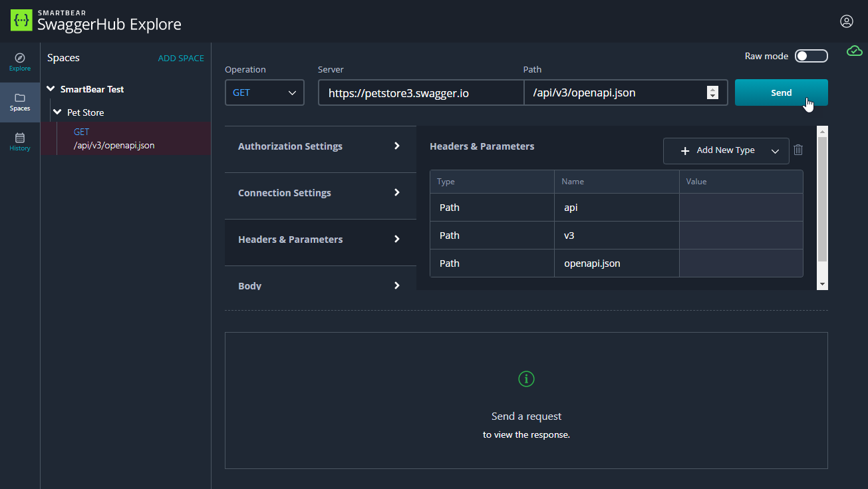Click the 'openapi.json' name cell
868x489 pixels.
pos(617,263)
